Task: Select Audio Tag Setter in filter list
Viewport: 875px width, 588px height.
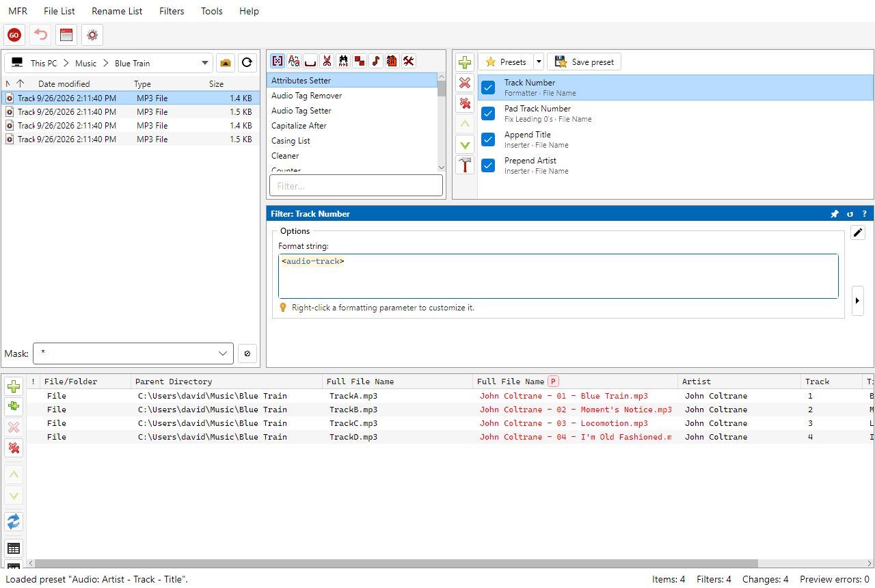Action: pyautogui.click(x=351, y=111)
